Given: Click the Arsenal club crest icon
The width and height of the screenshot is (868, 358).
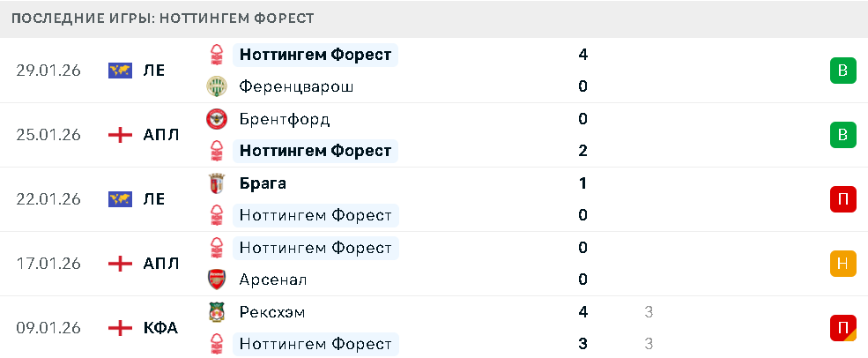Looking at the screenshot, I should [216, 280].
